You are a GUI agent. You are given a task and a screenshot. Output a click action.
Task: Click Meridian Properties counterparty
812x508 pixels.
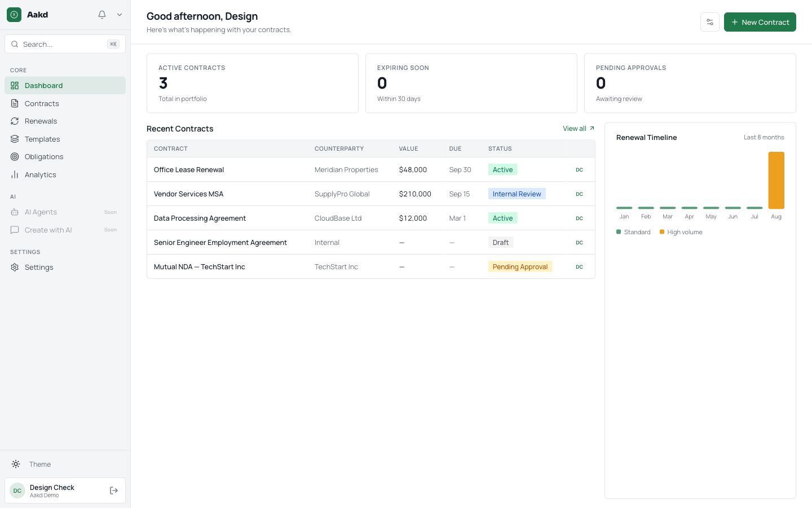[x=346, y=170]
